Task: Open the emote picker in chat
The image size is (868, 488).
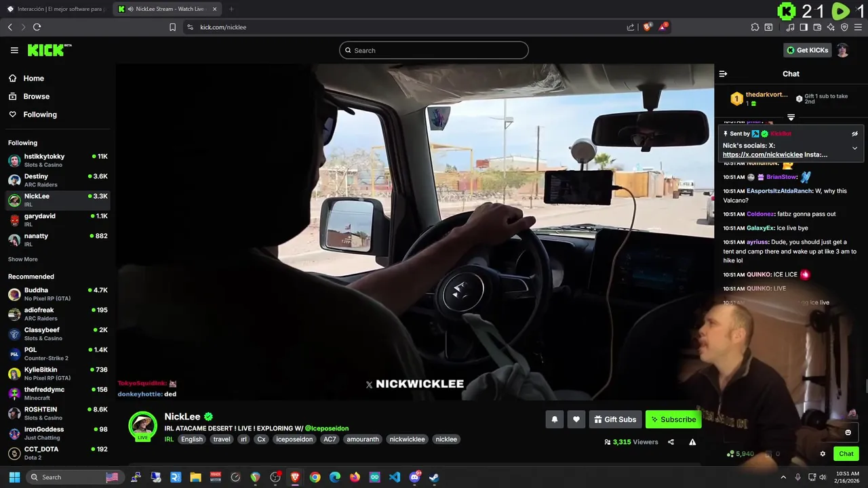Action: [848, 432]
